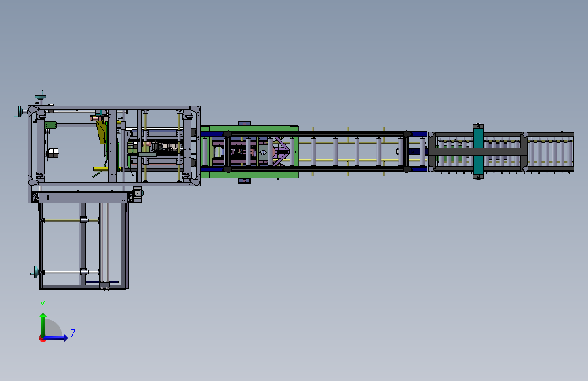588x381 pixels.
Task: Select the purple scissor bracket in green frame
Action: click(x=281, y=151)
